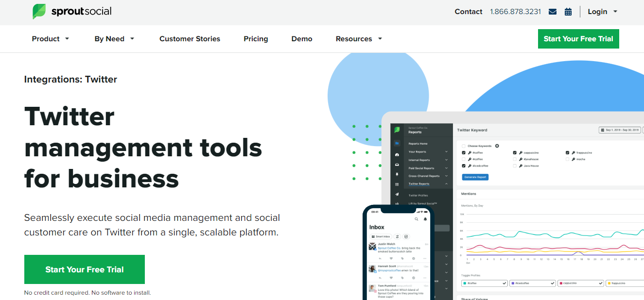Viewport: 644px width, 300px height.
Task: Open the Login dropdown
Action: pos(602,12)
